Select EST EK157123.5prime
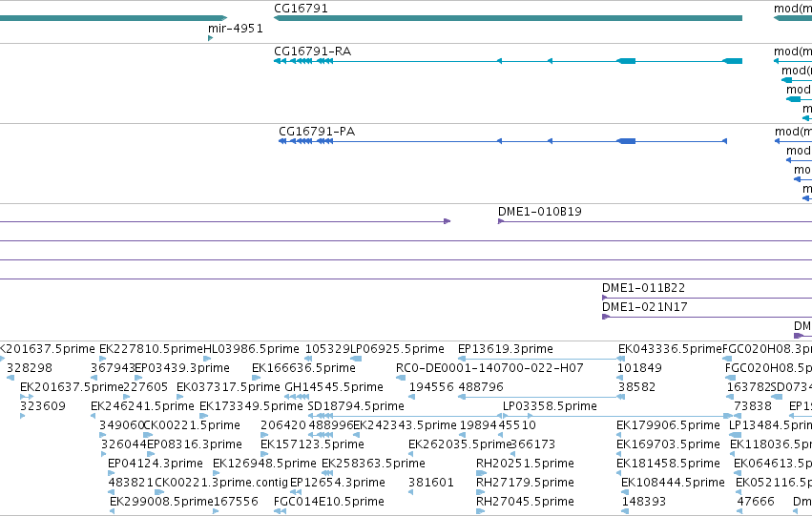 (x=312, y=444)
